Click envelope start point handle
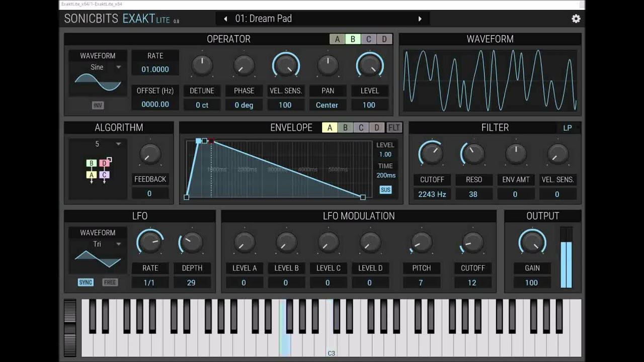 (x=187, y=197)
